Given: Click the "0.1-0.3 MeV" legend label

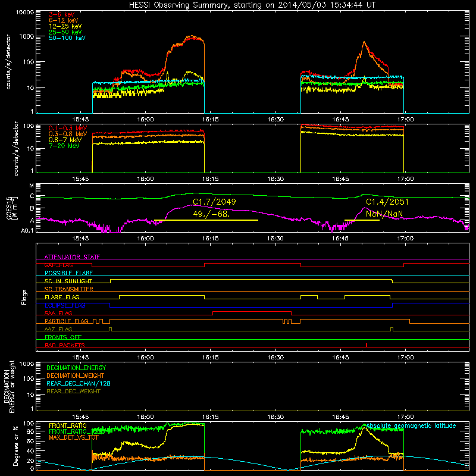Looking at the screenshot, I should [x=68, y=128].
